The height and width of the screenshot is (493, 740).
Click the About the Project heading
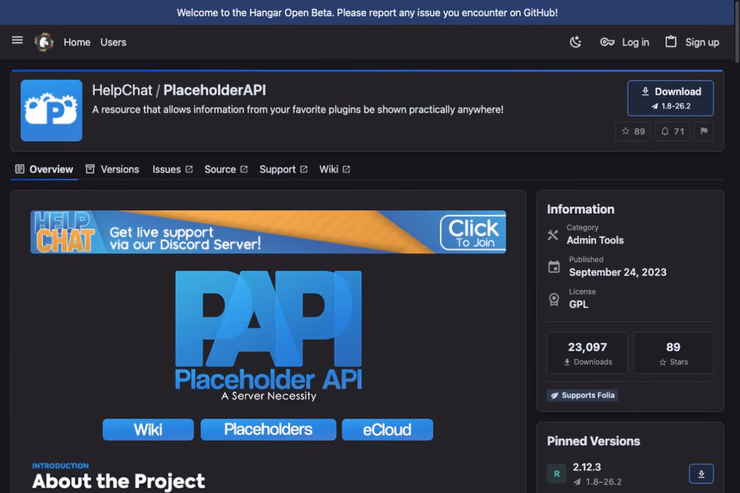pyautogui.click(x=118, y=481)
